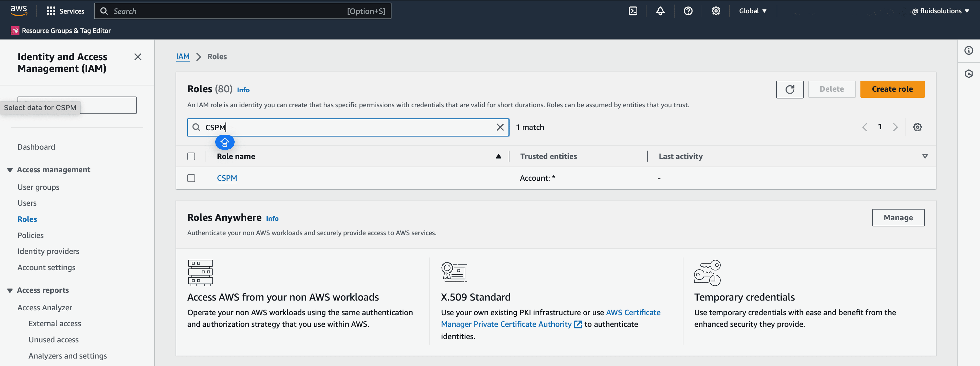Open the Global region dropdown
This screenshot has height=366, width=980.
click(x=752, y=11)
